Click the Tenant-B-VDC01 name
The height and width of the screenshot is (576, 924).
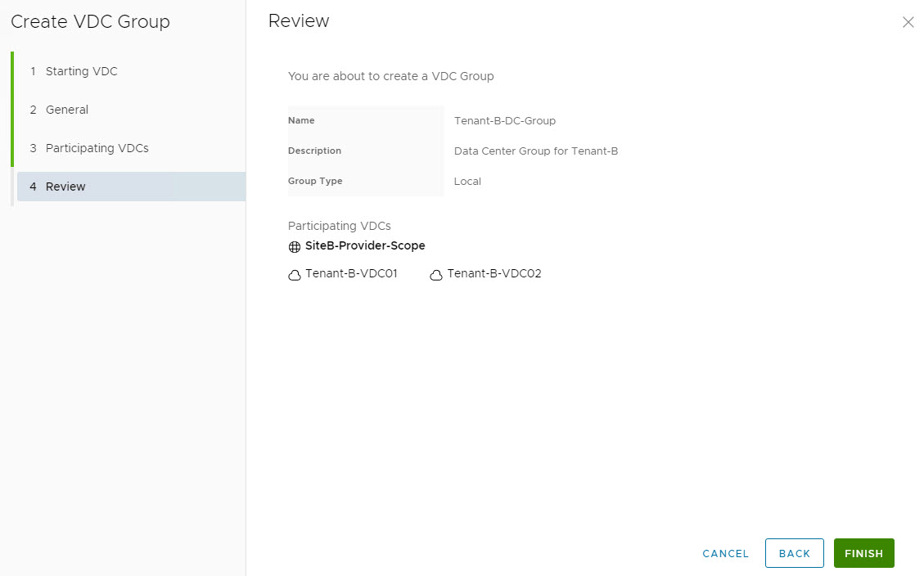[x=351, y=274]
